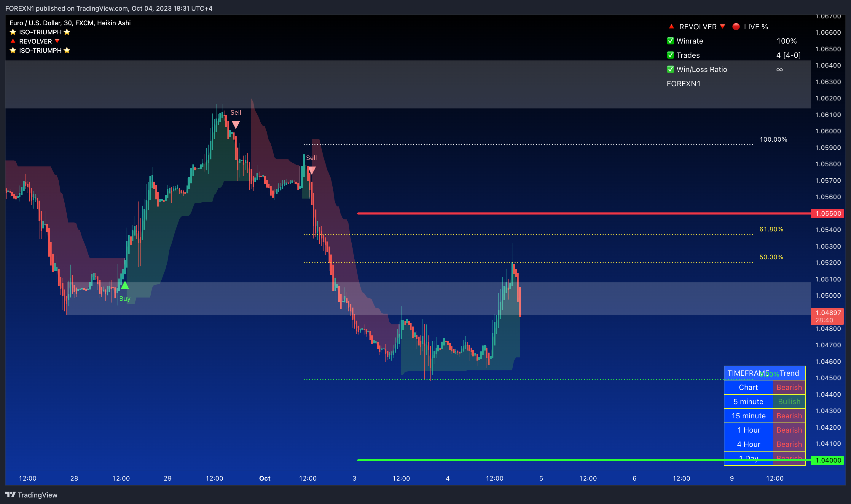Click the first Sell triangle marker near 1.06100
Viewport: 851px width, 504px height.
(x=236, y=125)
